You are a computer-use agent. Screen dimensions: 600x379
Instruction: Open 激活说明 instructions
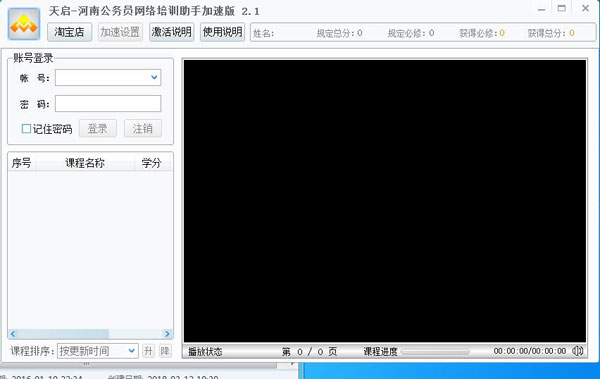pyautogui.click(x=171, y=32)
